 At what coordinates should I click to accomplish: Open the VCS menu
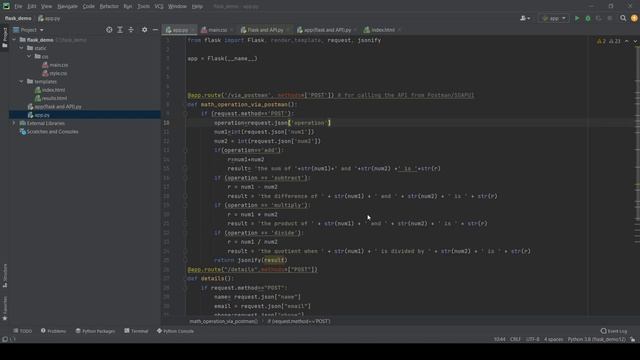pos(159,7)
